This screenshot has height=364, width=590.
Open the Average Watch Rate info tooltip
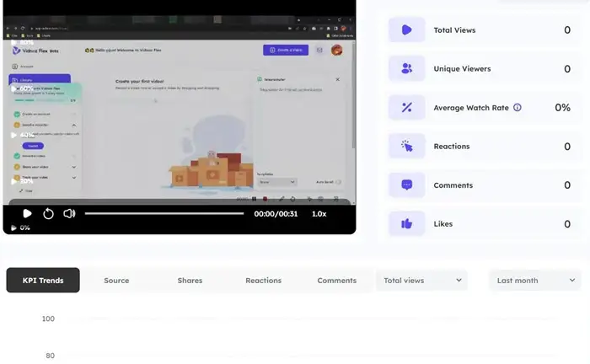[518, 108]
